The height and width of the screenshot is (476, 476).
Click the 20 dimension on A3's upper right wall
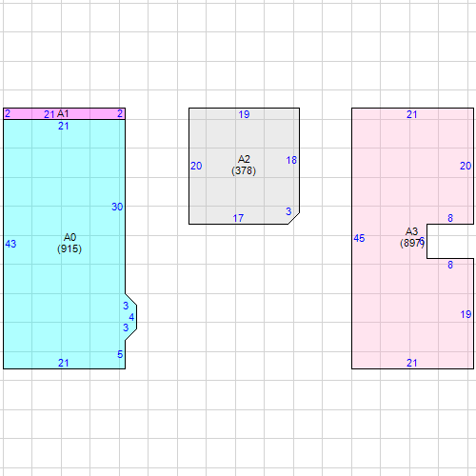pos(466,166)
